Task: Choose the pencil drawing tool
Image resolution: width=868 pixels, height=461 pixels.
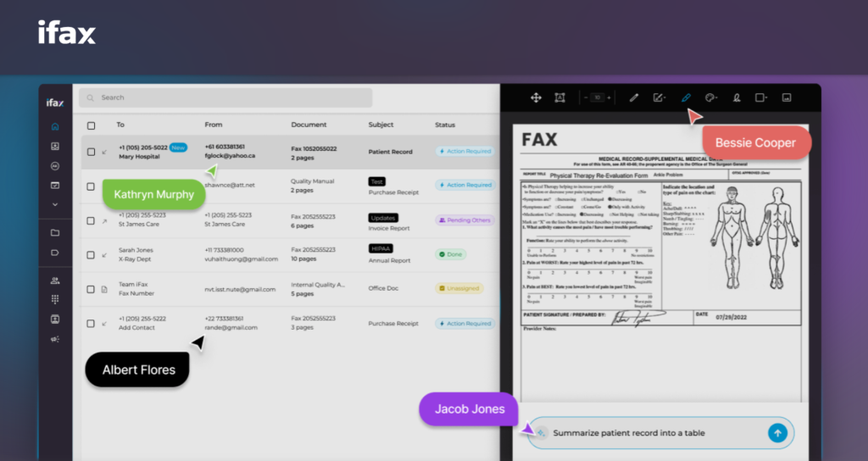Action: tap(634, 97)
